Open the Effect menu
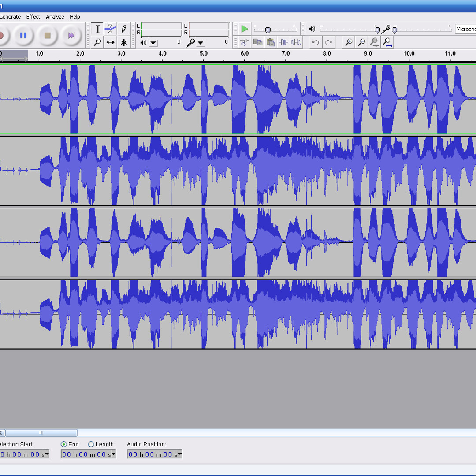The image size is (476, 476). click(33, 17)
